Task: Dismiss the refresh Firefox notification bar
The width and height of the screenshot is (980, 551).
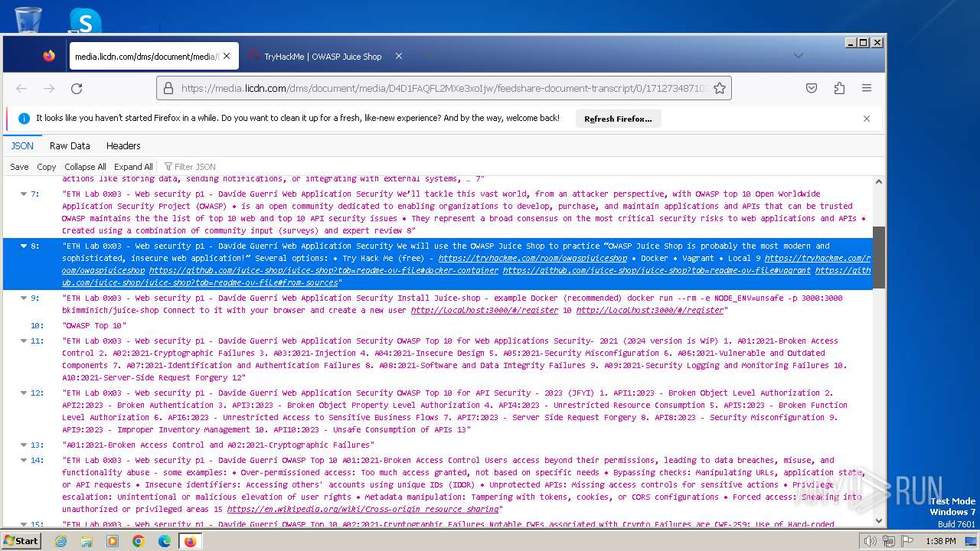Action: (867, 119)
